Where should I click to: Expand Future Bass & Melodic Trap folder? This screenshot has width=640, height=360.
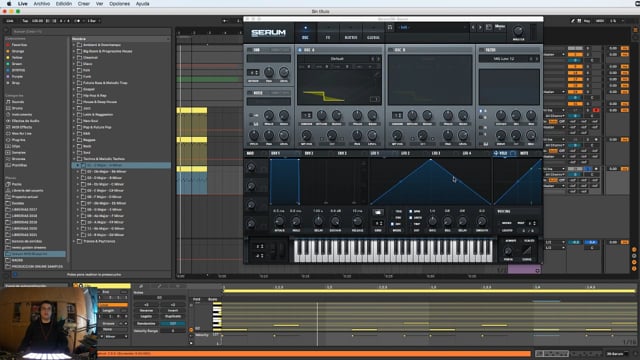click(x=74, y=83)
